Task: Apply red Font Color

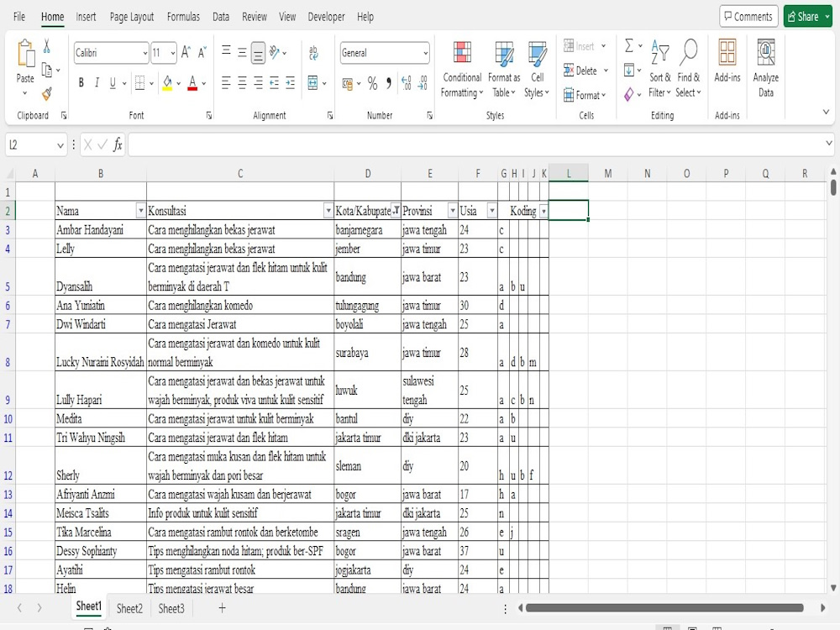Action: point(192,83)
